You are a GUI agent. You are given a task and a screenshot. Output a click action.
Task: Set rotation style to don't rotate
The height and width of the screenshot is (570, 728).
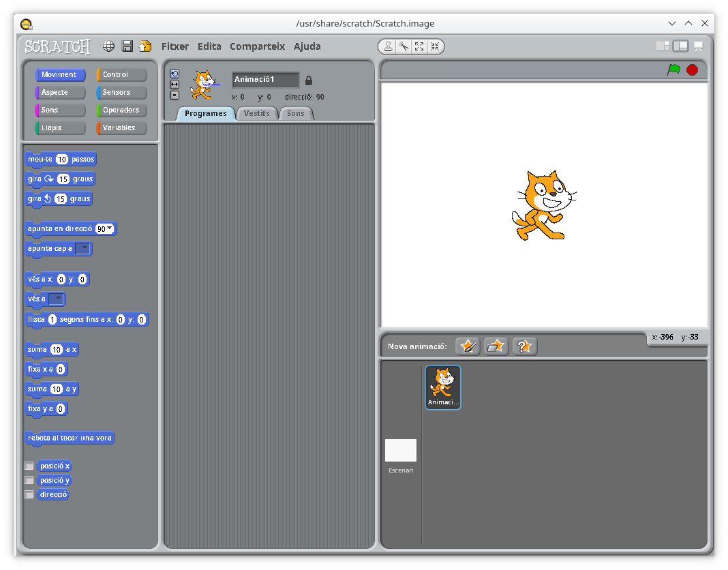175,95
